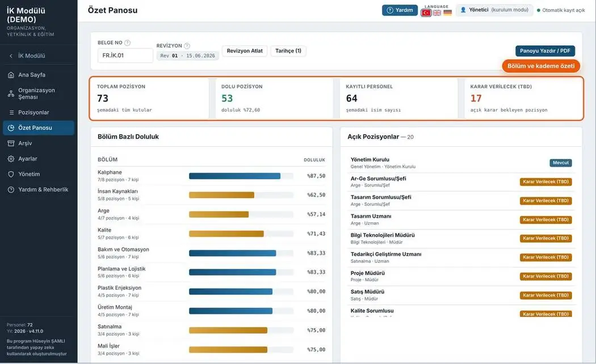Click the help icon next to BELGE NO

(x=127, y=43)
